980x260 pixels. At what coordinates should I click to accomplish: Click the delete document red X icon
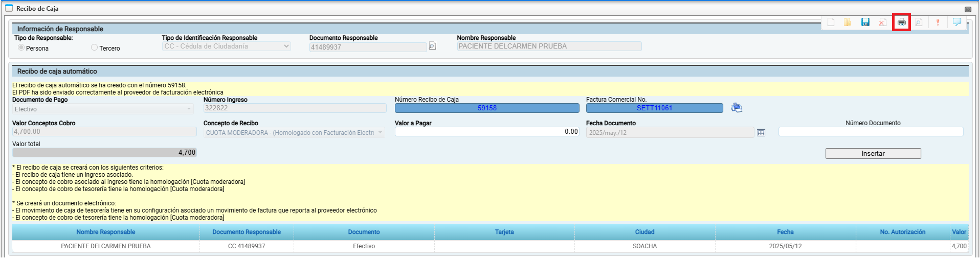(x=882, y=22)
